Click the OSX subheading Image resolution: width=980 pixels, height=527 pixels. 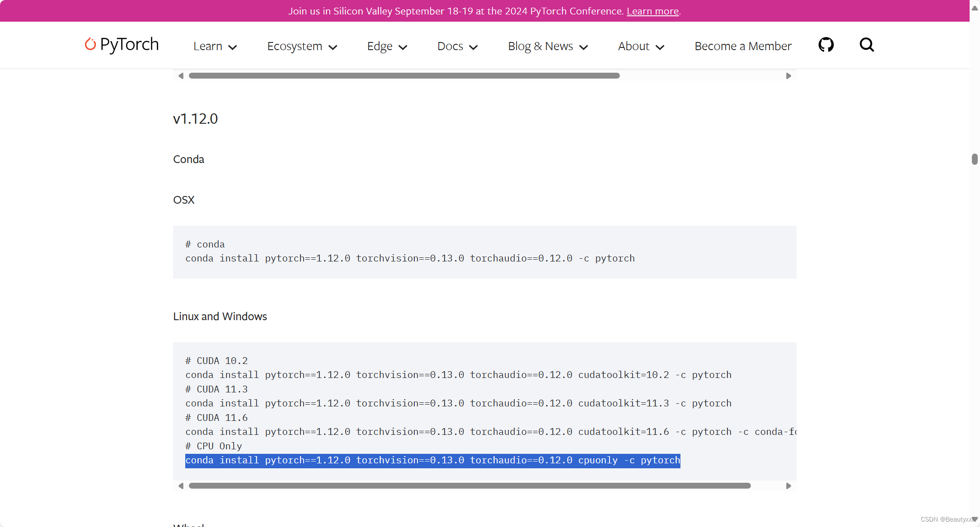pos(183,200)
